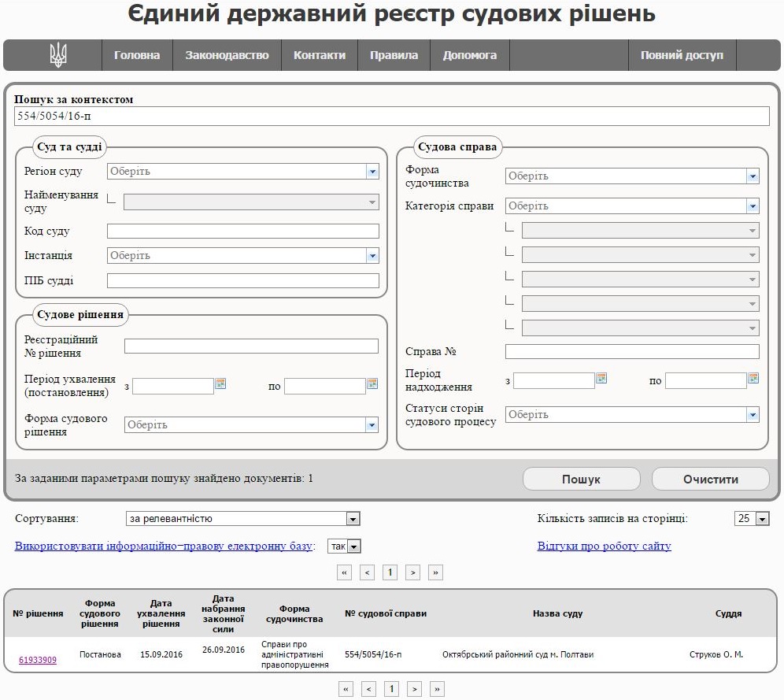Open decision number 61933909 link
This screenshot has height=700, width=784.
(38, 660)
